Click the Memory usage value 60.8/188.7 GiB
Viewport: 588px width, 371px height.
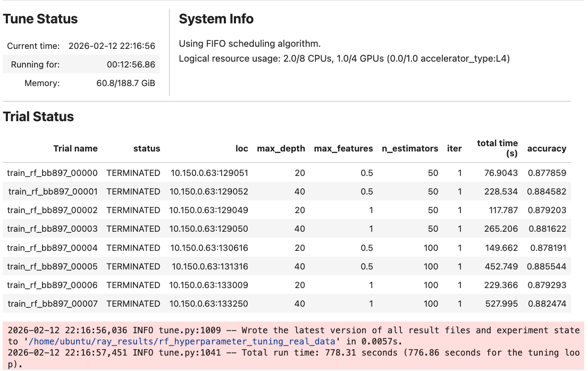point(125,83)
